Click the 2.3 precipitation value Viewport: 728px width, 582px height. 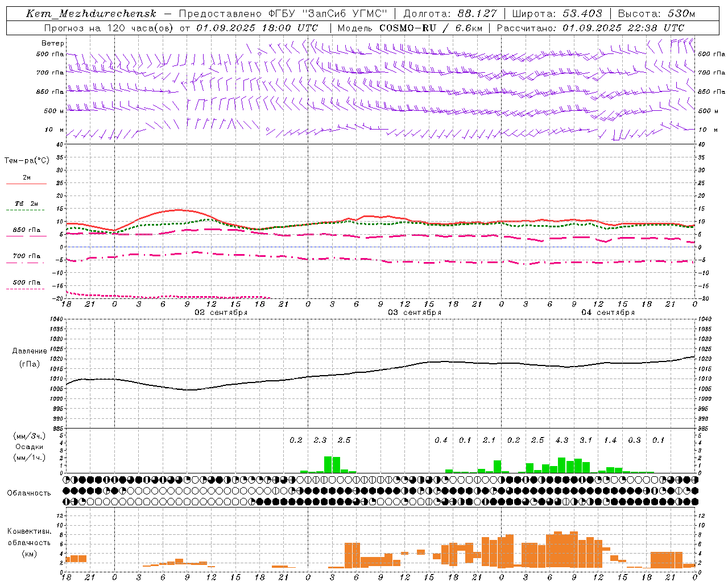coord(320,440)
